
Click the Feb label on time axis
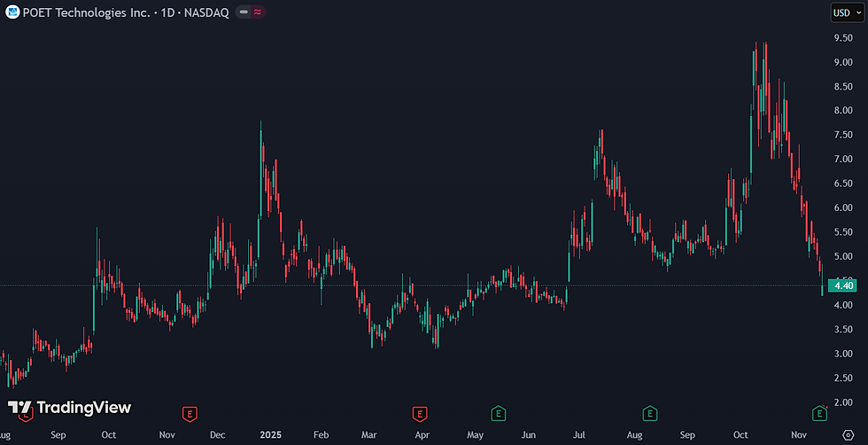(321, 435)
